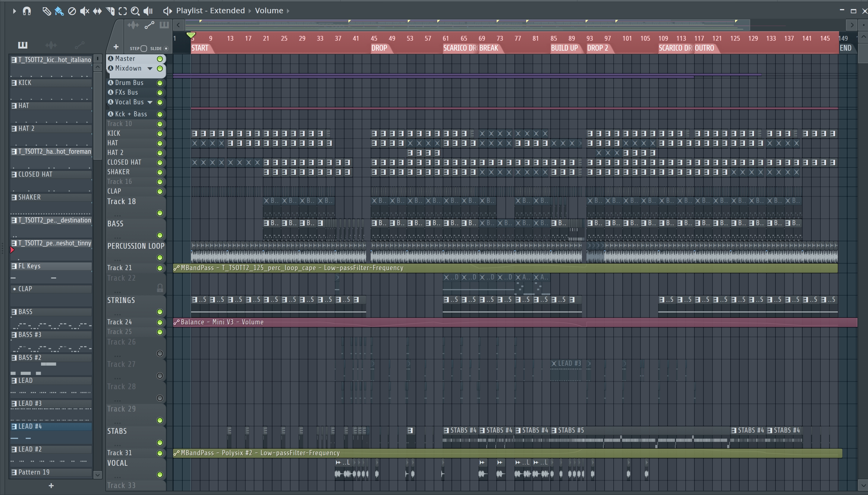
Task: Click the speaker icon before Playlist title
Action: pyautogui.click(x=167, y=11)
